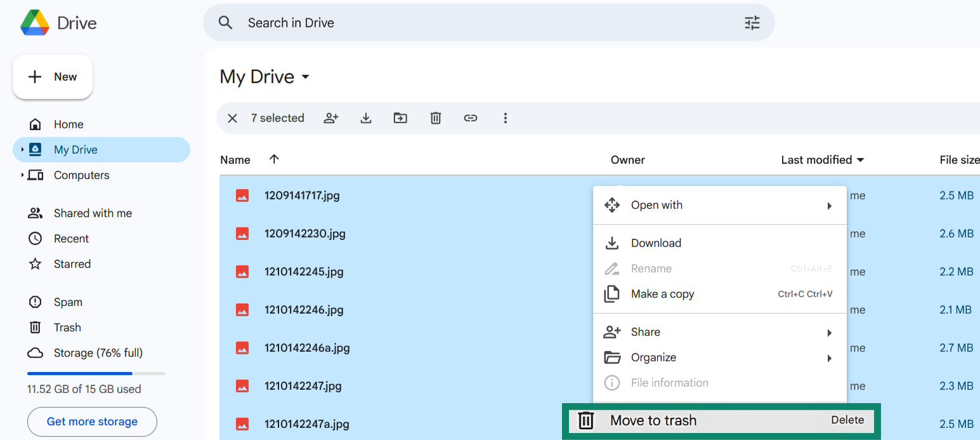Expand Computers in the sidebar
Viewport: 980px width, 440px height.
pyautogui.click(x=22, y=175)
